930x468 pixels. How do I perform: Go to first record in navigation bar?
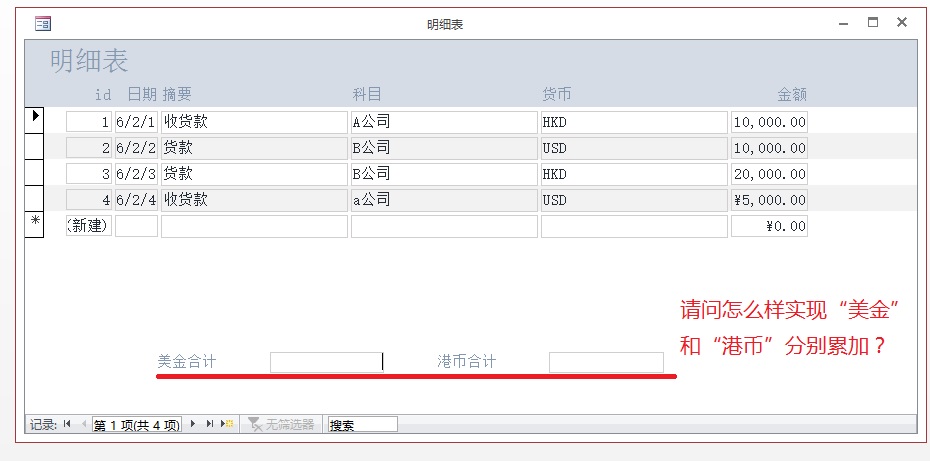(x=67, y=424)
